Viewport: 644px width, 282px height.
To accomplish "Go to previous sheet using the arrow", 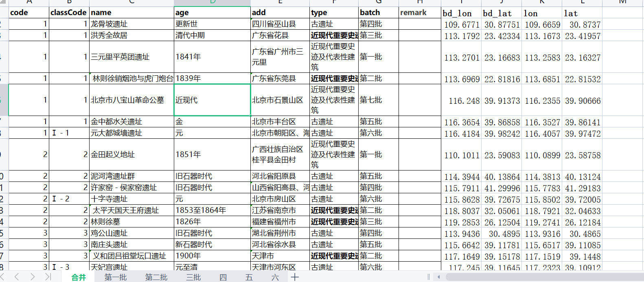I will tap(17, 277).
